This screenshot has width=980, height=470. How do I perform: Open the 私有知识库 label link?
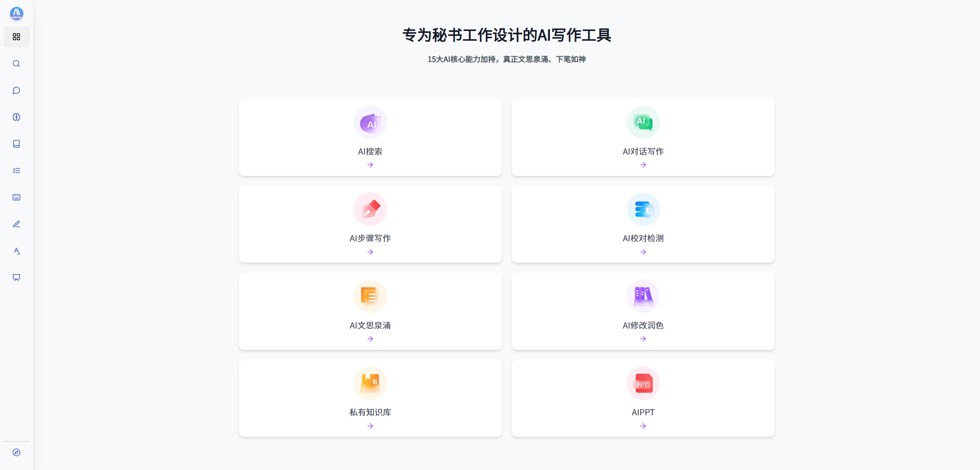click(x=370, y=412)
